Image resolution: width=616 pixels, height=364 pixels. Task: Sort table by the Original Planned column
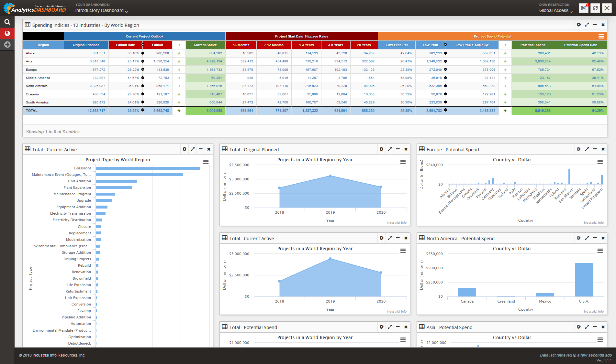coord(86,45)
